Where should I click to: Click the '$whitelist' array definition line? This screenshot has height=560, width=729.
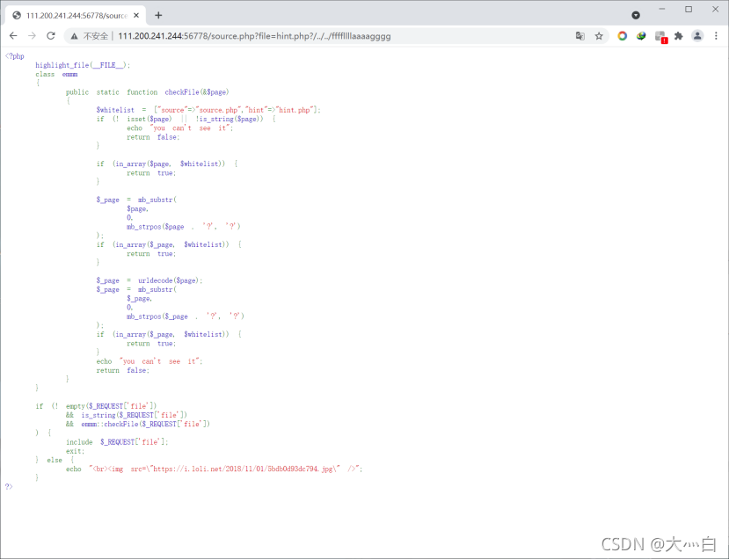208,110
